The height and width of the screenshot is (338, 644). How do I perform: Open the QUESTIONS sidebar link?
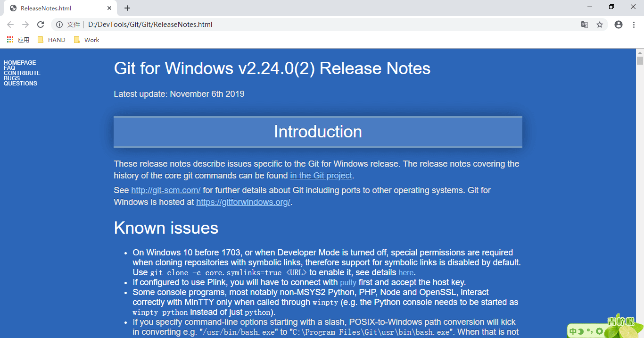(x=20, y=83)
